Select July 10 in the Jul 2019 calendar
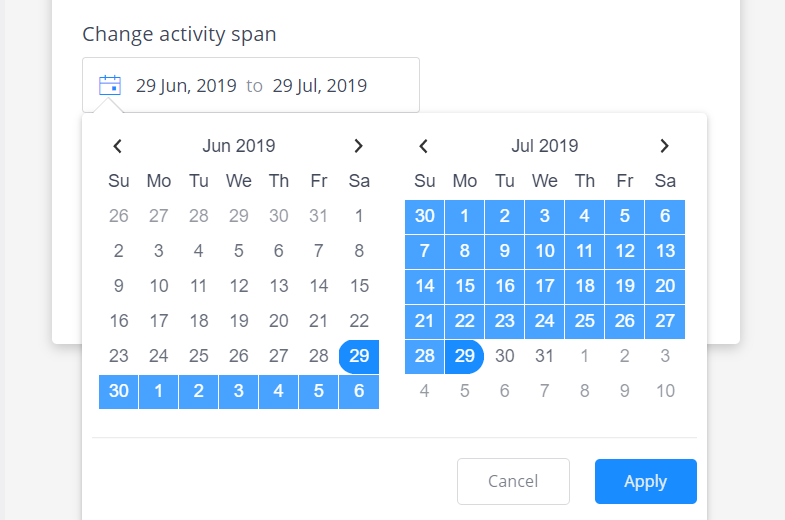 click(x=545, y=251)
